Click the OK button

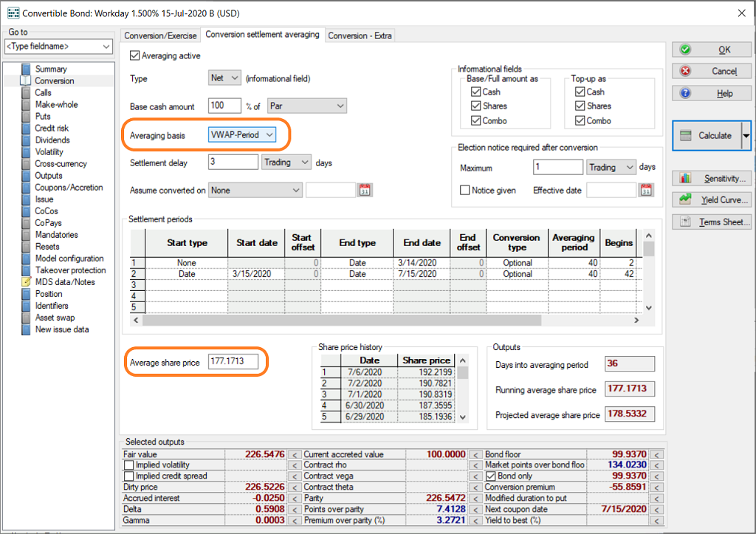(x=712, y=49)
